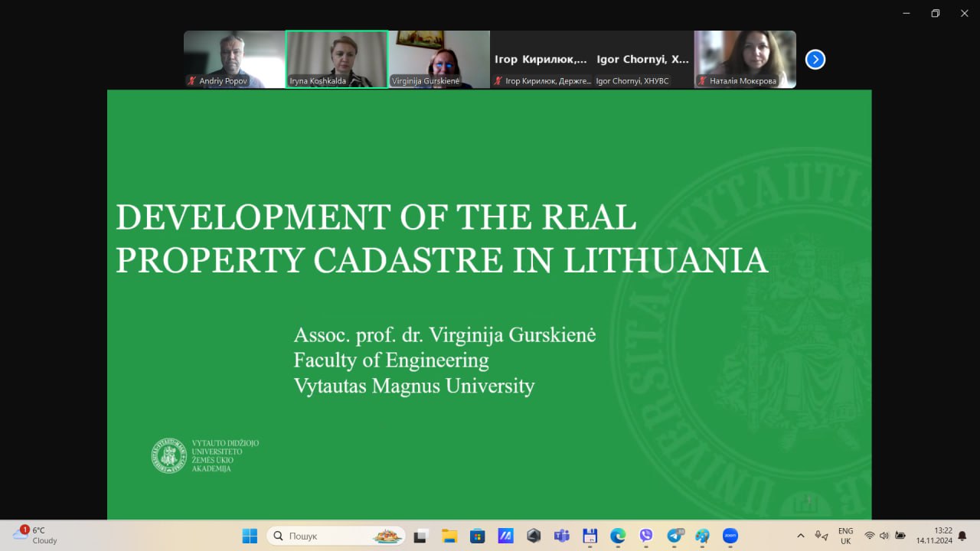Open the Wi-Fi network settings icon

pyautogui.click(x=869, y=536)
